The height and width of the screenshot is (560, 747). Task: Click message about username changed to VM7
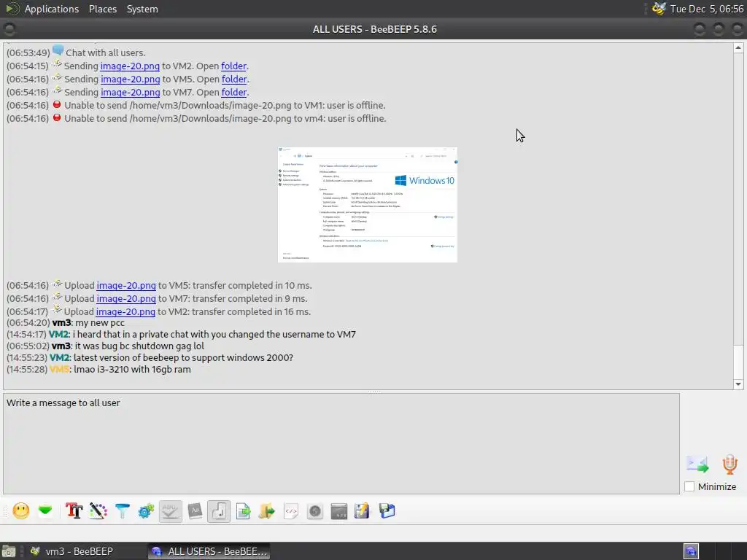coord(214,334)
